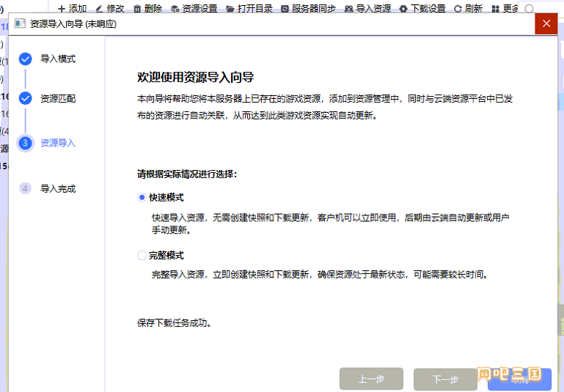Open 下载设置 download settings gear
The image size is (564, 392).
[x=403, y=9]
